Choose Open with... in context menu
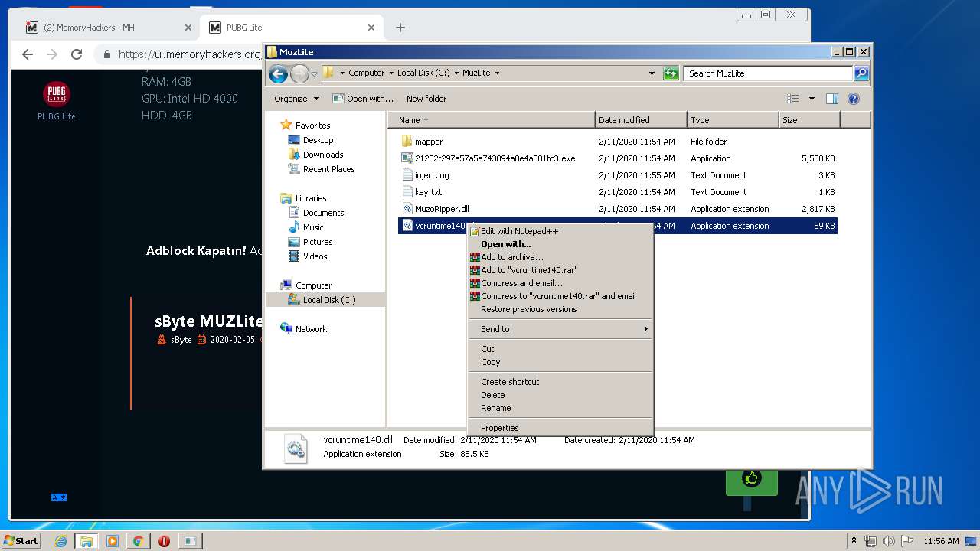980x551 pixels. pyautogui.click(x=560, y=244)
